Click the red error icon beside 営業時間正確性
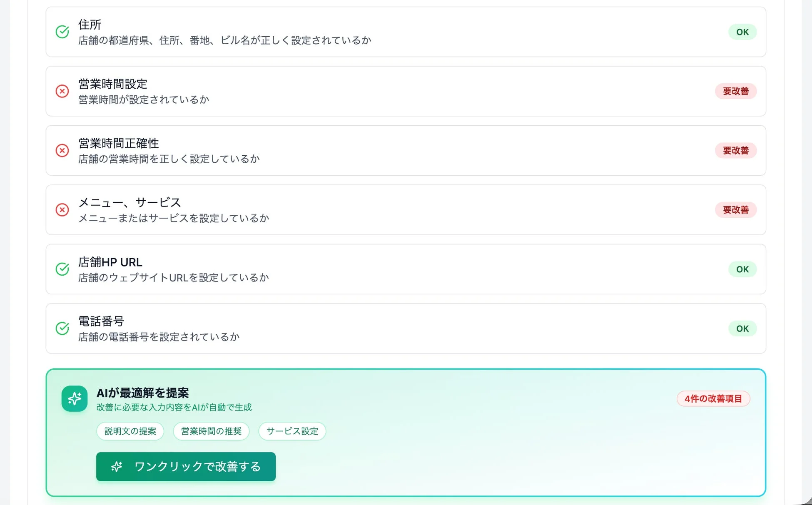This screenshot has height=505, width=812. [62, 150]
